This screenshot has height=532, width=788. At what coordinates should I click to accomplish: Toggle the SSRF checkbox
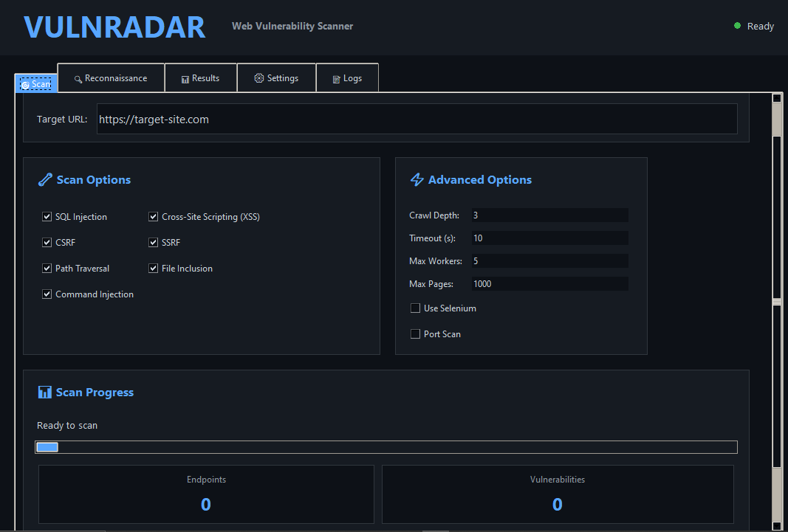pyautogui.click(x=154, y=243)
